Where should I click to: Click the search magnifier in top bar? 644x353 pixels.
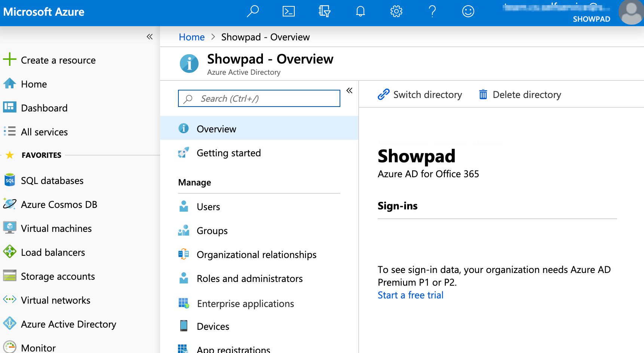253,12
